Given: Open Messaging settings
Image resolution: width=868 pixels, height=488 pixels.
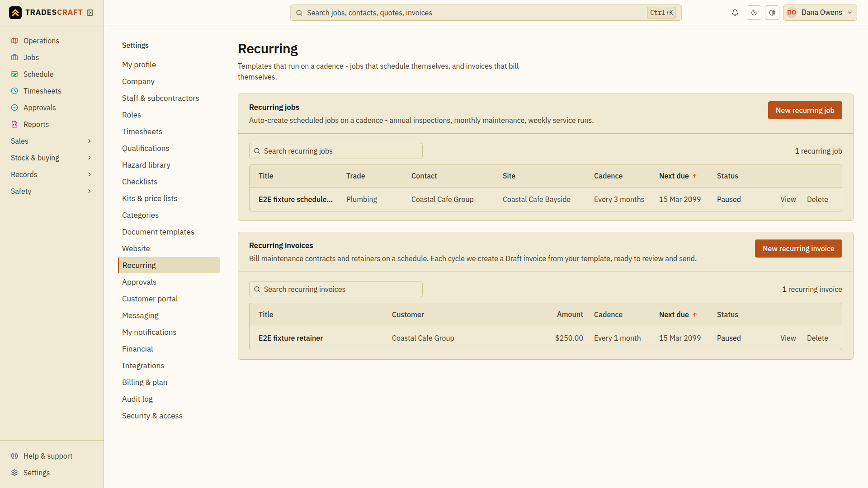Looking at the screenshot, I should coord(169,315).
